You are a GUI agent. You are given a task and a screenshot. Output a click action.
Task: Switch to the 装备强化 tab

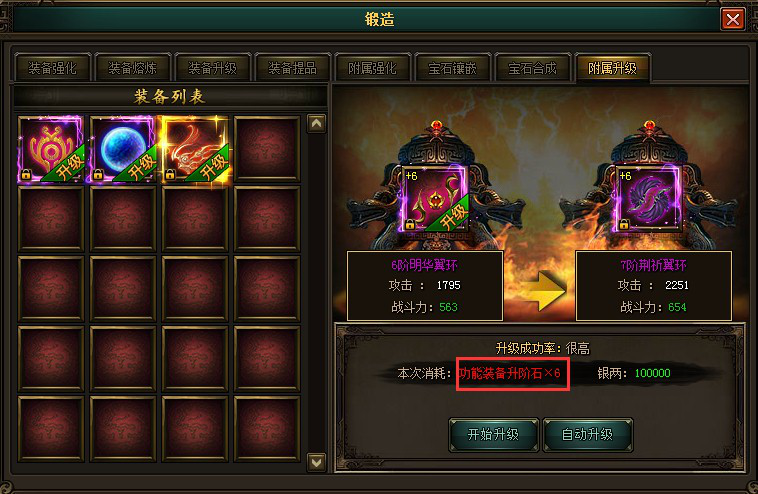point(52,68)
